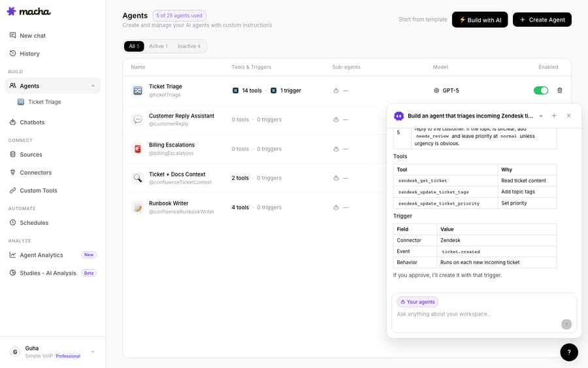The image size is (588, 368).
Task: Click Your agents context chip
Action: [x=417, y=302]
